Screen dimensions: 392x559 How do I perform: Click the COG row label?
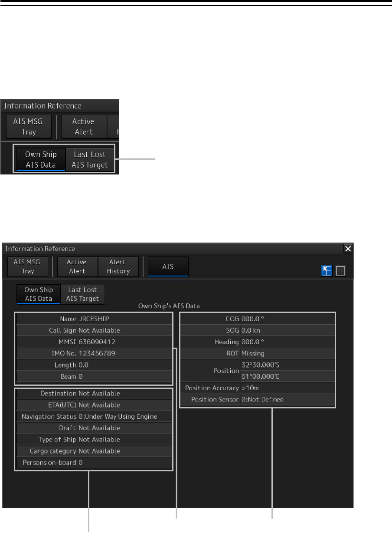click(233, 319)
